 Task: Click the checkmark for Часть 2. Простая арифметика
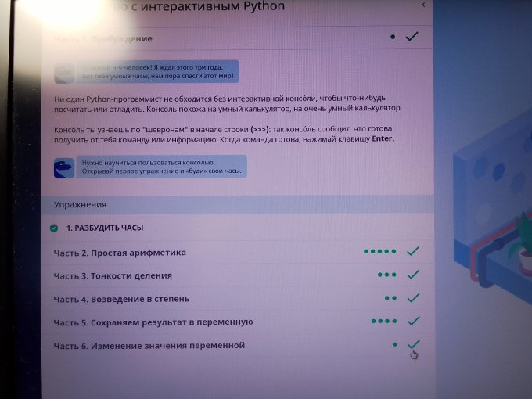(413, 251)
